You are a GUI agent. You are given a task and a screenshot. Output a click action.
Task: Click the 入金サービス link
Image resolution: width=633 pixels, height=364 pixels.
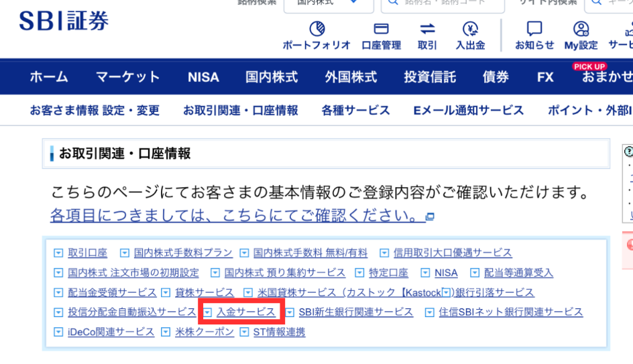(245, 312)
